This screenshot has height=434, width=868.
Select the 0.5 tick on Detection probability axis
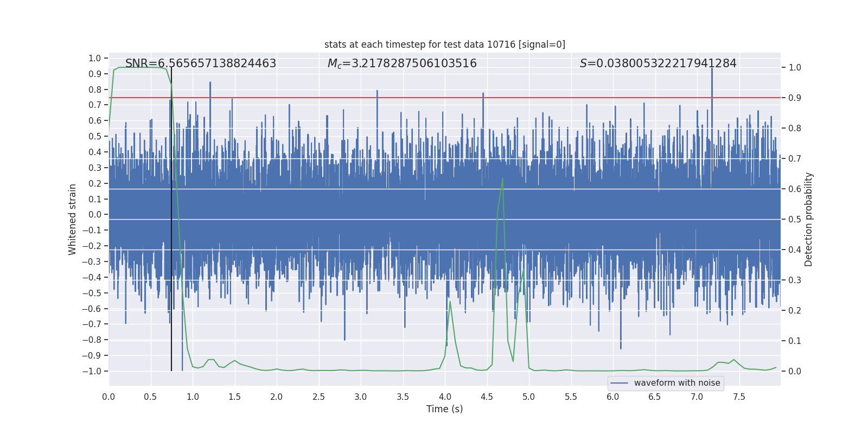795,219
